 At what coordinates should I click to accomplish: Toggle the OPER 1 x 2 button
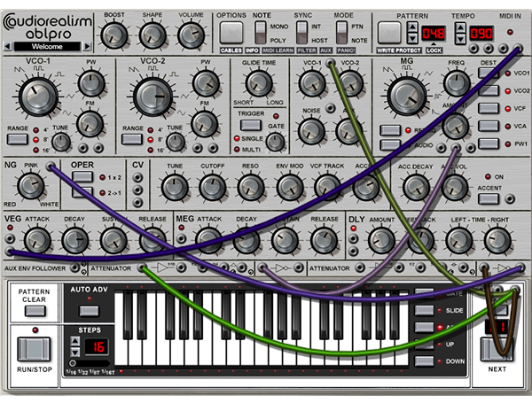[x=82, y=177]
